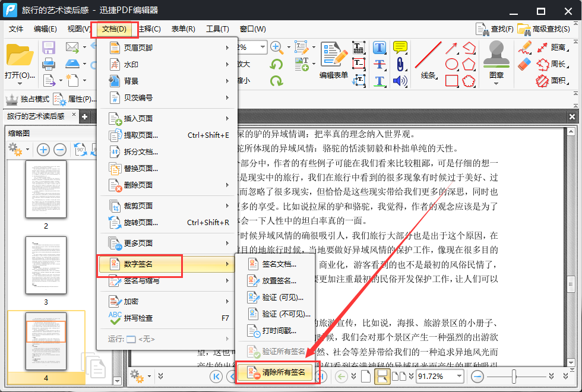
Task: Open the 工具(T) menu
Action: point(217,29)
